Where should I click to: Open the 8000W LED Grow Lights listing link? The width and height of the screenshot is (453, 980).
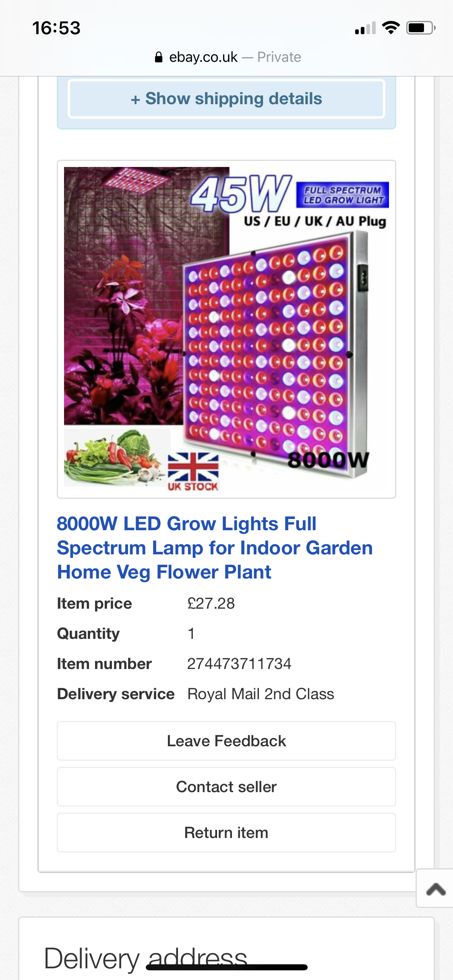click(215, 548)
